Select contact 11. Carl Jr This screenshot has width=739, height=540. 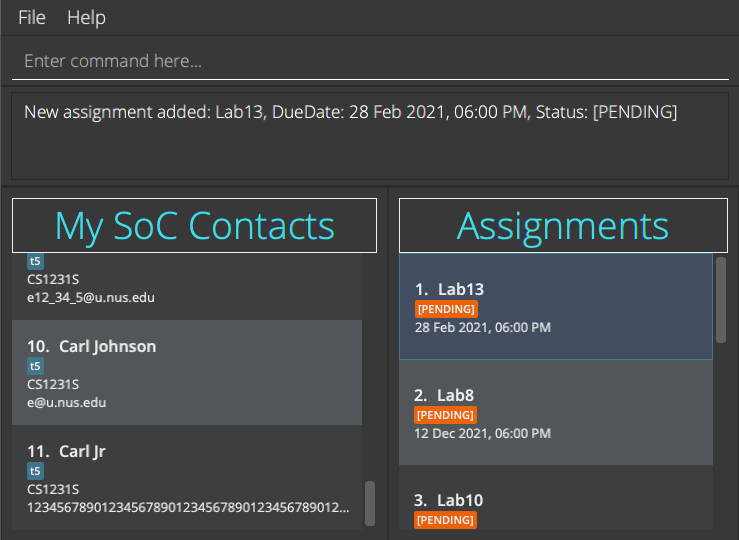[187, 477]
